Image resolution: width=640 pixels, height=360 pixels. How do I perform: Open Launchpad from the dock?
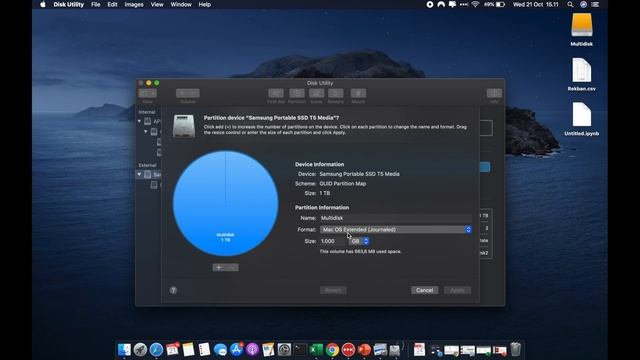coord(140,350)
